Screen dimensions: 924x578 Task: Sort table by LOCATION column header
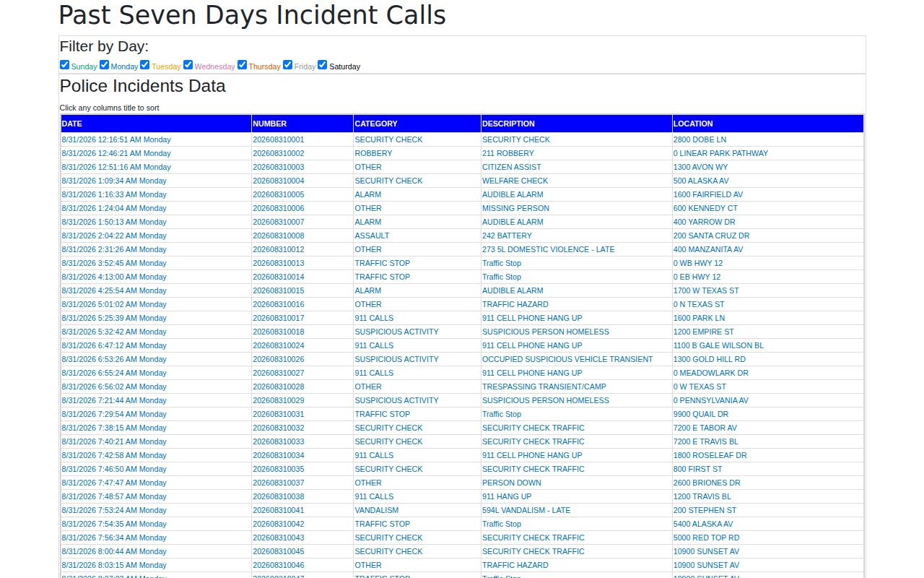[x=768, y=124]
